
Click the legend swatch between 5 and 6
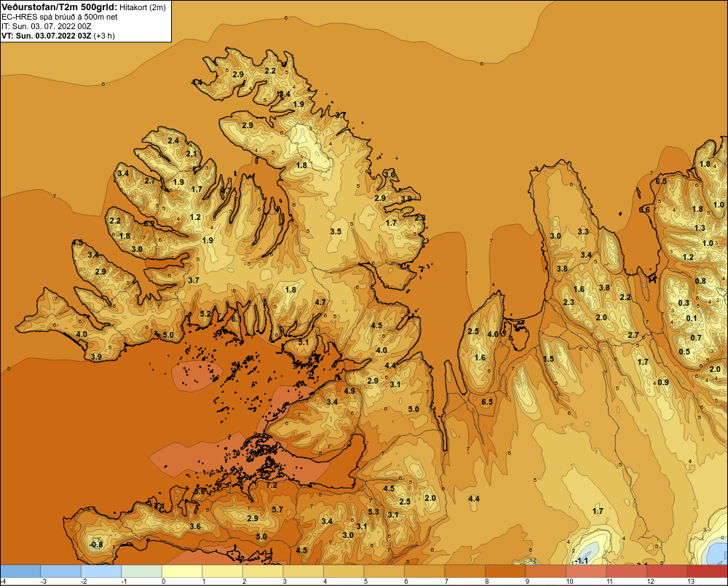(384, 571)
